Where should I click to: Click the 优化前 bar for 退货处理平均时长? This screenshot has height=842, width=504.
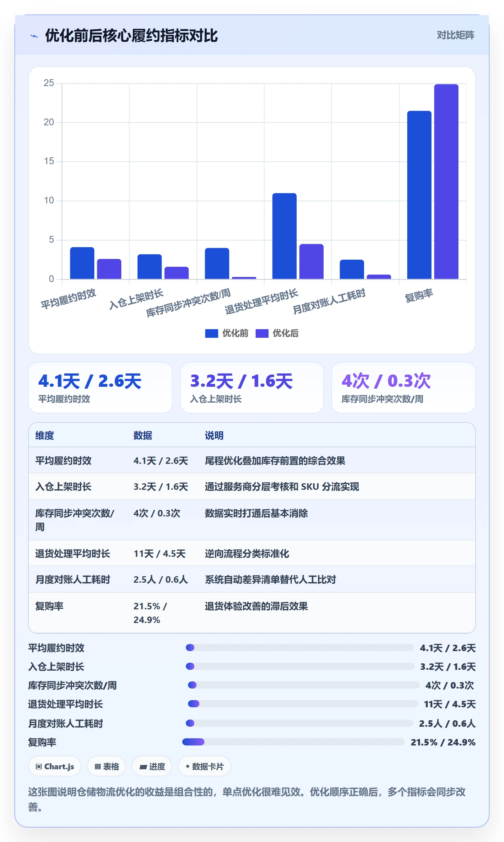284,236
